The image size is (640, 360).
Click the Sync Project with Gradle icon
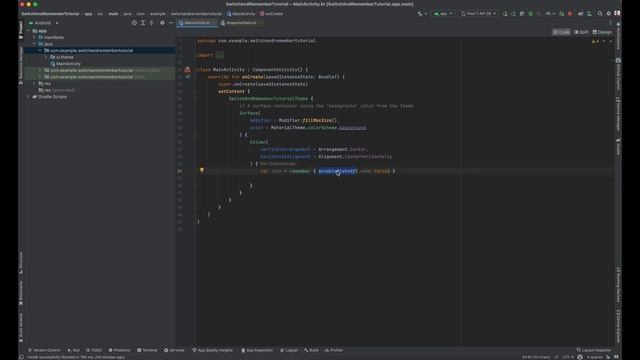click(x=580, y=13)
